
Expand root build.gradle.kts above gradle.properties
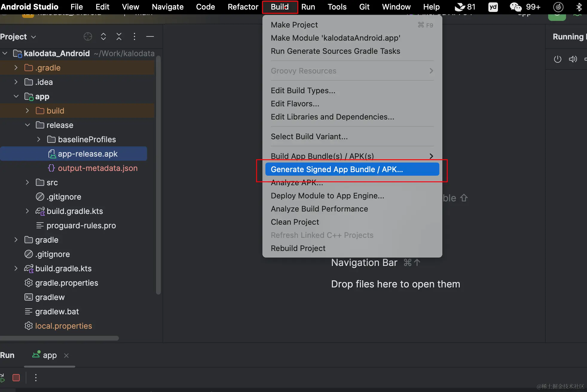coord(16,269)
